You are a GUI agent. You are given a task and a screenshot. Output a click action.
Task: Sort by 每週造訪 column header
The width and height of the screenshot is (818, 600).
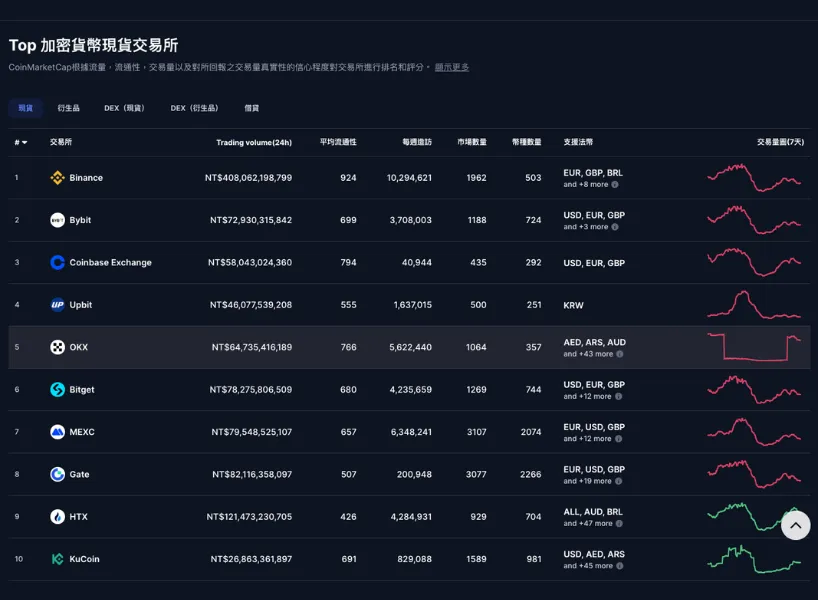click(417, 142)
